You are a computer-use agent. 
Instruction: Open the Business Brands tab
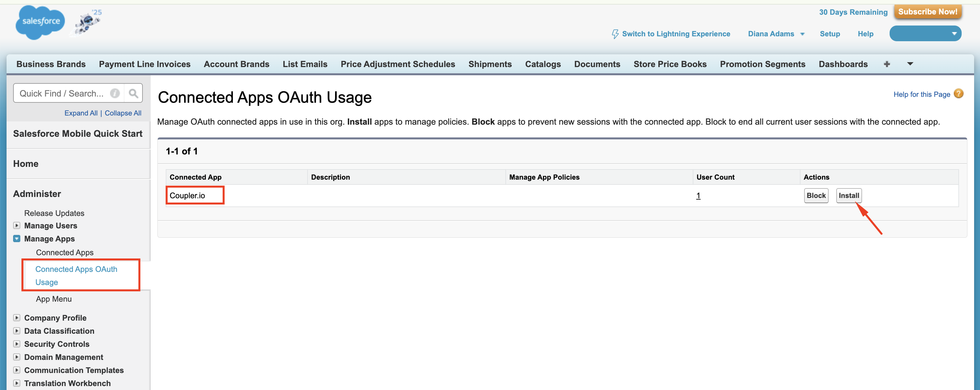[51, 64]
